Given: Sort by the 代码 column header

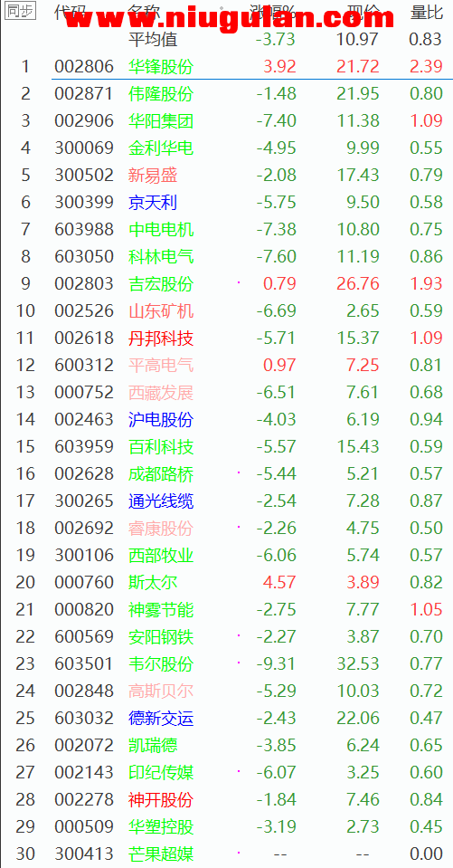Looking at the screenshot, I should pyautogui.click(x=71, y=12).
